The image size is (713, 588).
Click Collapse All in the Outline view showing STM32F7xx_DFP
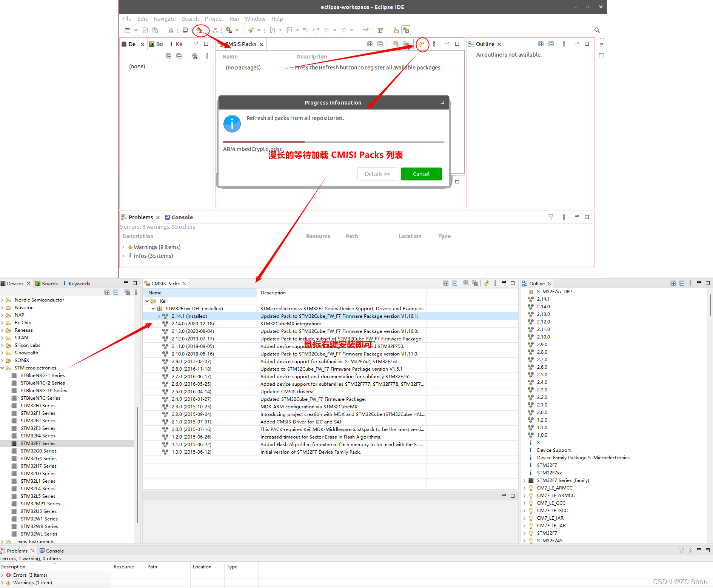[682, 283]
